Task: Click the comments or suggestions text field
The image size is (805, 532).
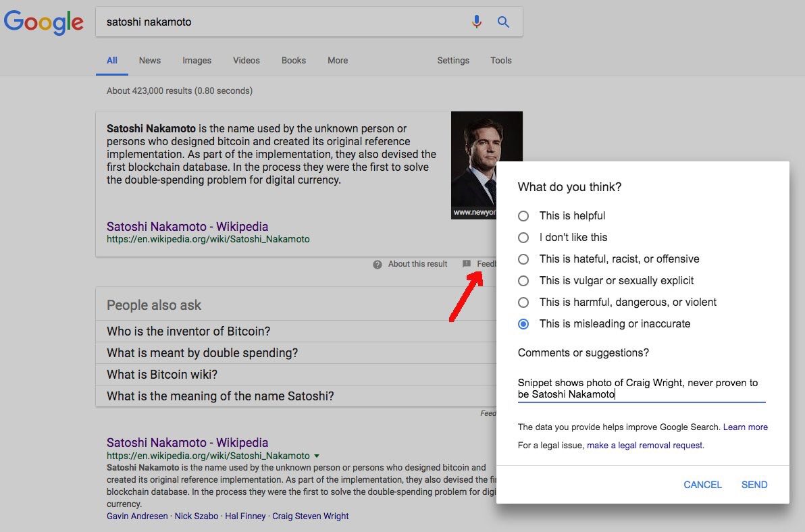Action: click(x=641, y=388)
